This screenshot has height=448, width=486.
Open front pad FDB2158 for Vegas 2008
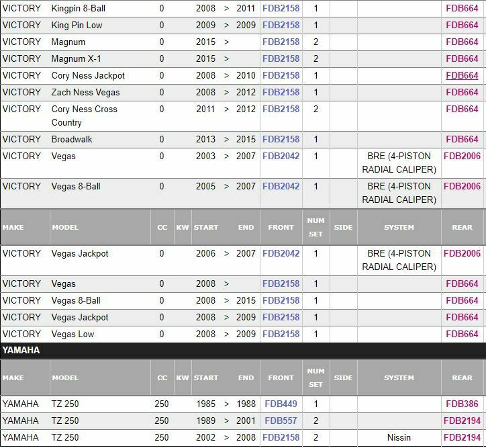click(x=281, y=283)
